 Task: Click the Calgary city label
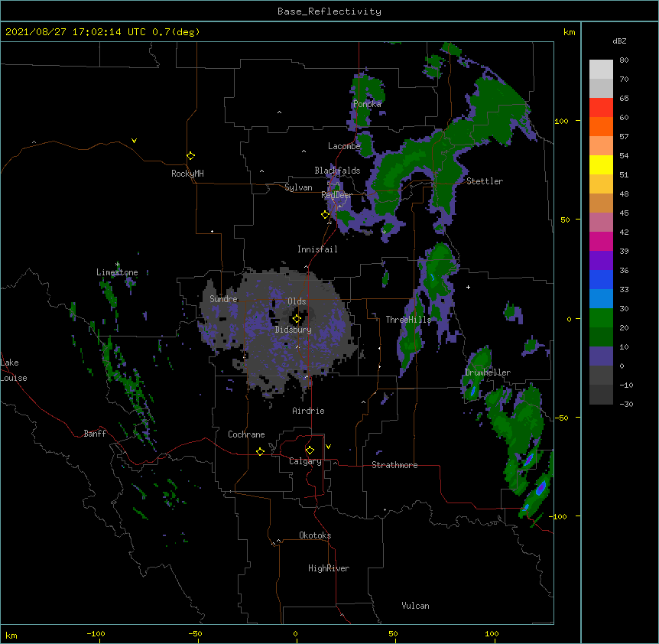tap(305, 461)
